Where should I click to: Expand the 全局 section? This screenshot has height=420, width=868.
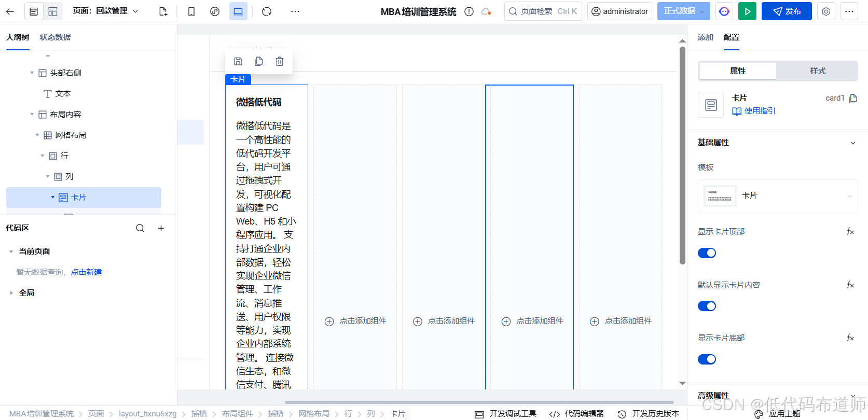pos(11,293)
